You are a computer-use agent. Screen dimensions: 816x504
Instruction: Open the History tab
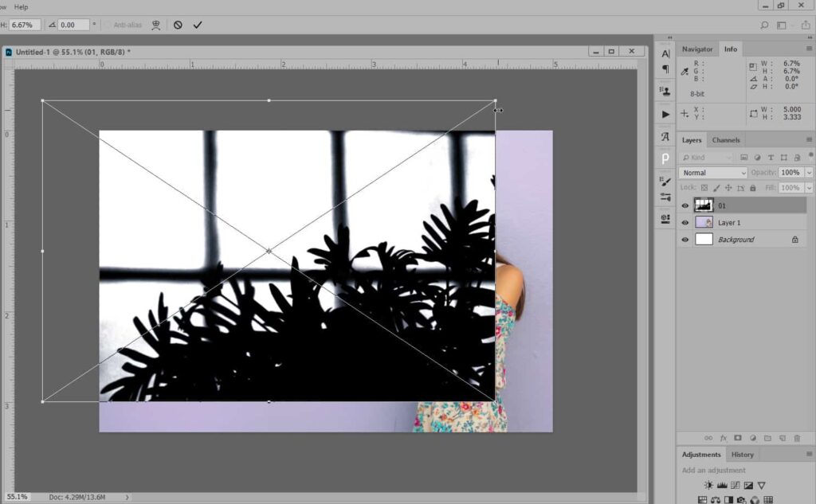[742, 455]
